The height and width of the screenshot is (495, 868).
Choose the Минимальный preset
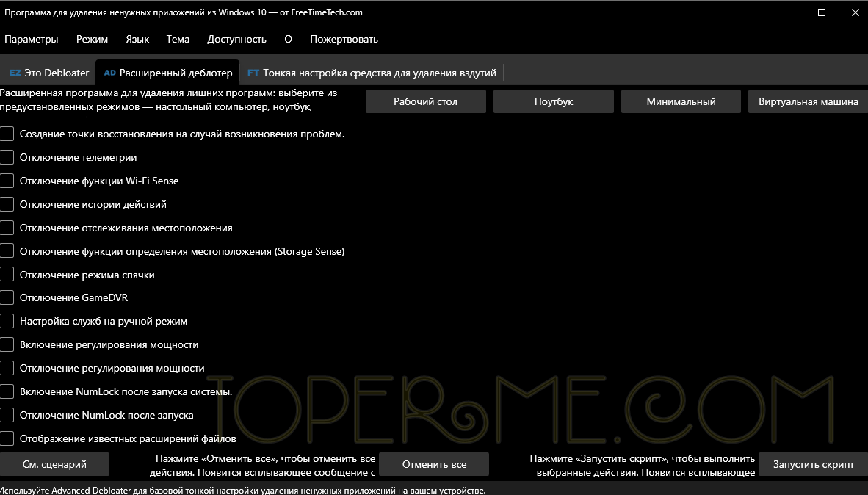point(681,102)
